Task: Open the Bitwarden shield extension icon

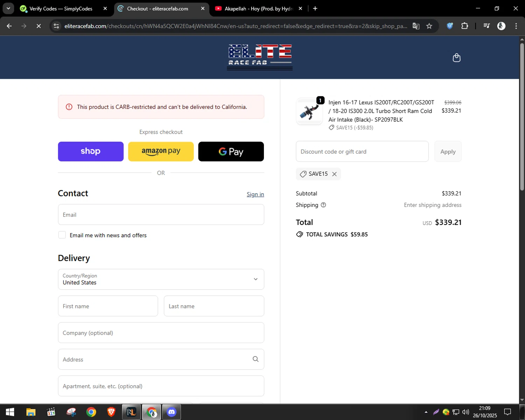Action: (x=450, y=26)
